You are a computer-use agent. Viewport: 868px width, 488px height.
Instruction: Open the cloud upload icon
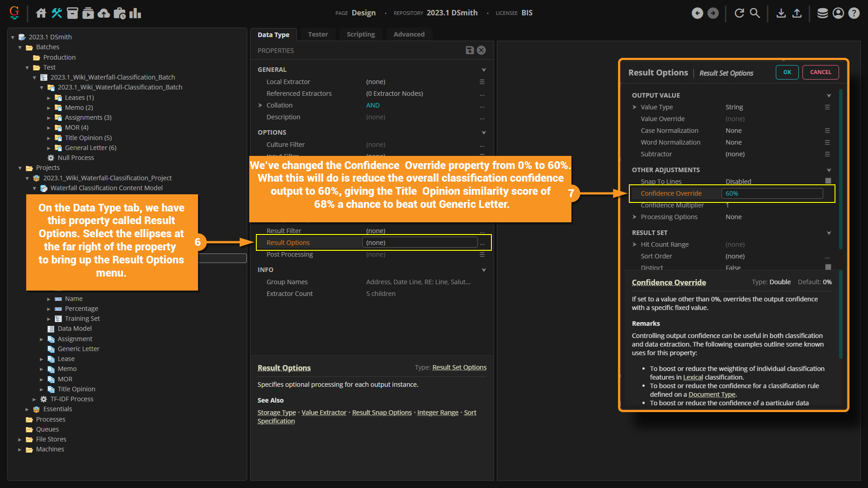[x=104, y=13]
